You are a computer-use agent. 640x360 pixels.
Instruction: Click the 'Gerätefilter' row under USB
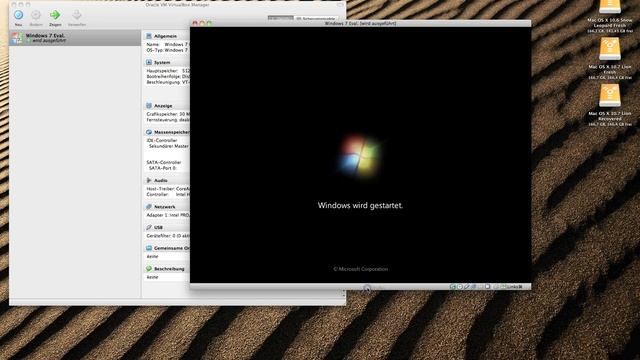168,236
